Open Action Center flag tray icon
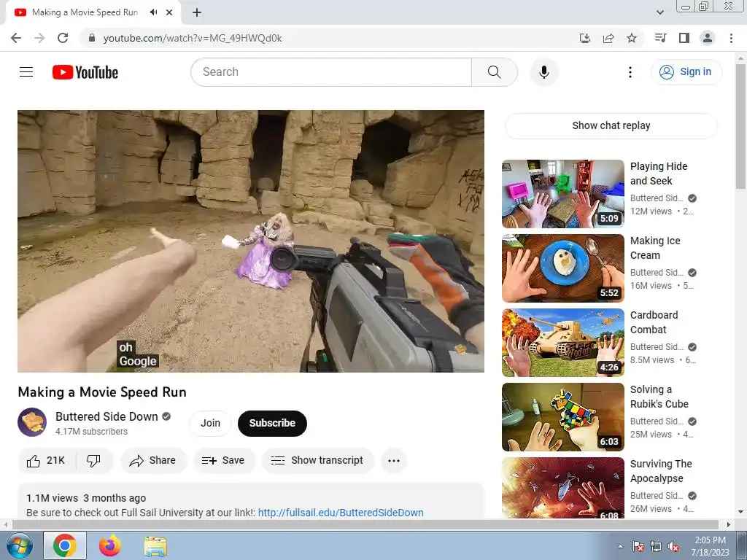Image resolution: width=747 pixels, height=560 pixels. [638, 546]
